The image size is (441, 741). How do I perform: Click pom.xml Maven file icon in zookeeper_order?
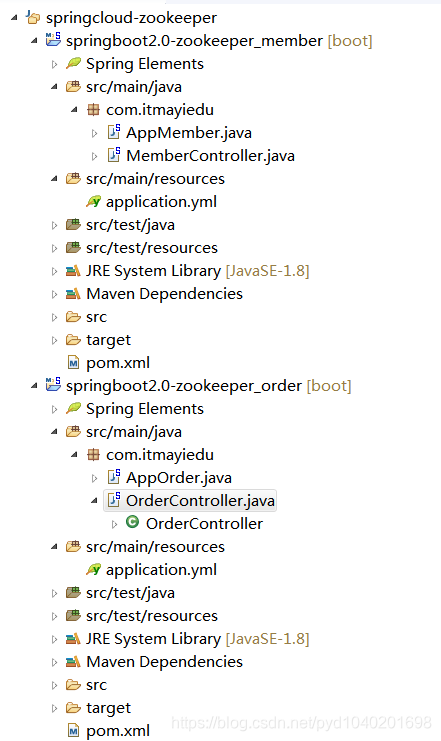click(x=73, y=731)
